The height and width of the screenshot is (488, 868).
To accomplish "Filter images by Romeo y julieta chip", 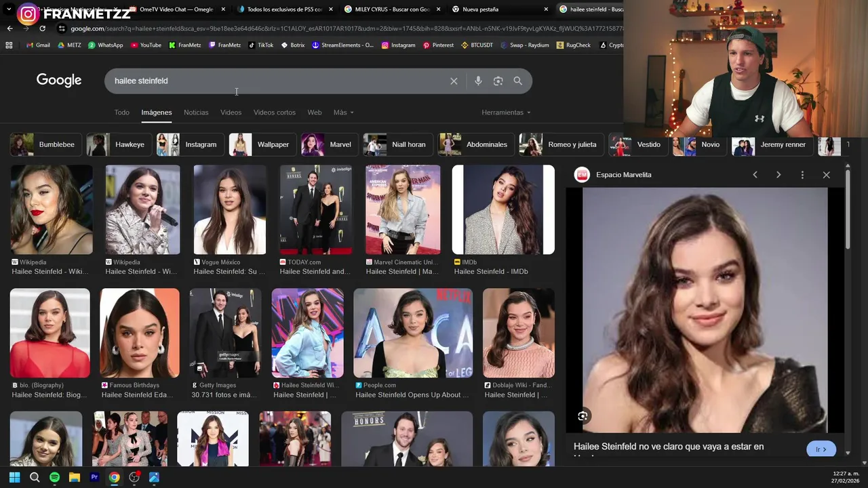I will (561, 145).
